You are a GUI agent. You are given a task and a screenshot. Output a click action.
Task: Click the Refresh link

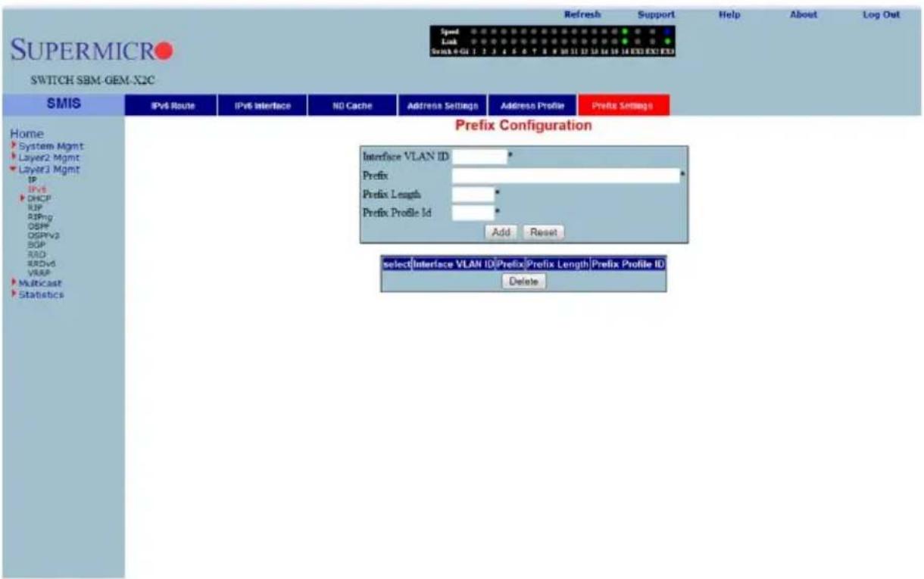(x=583, y=14)
